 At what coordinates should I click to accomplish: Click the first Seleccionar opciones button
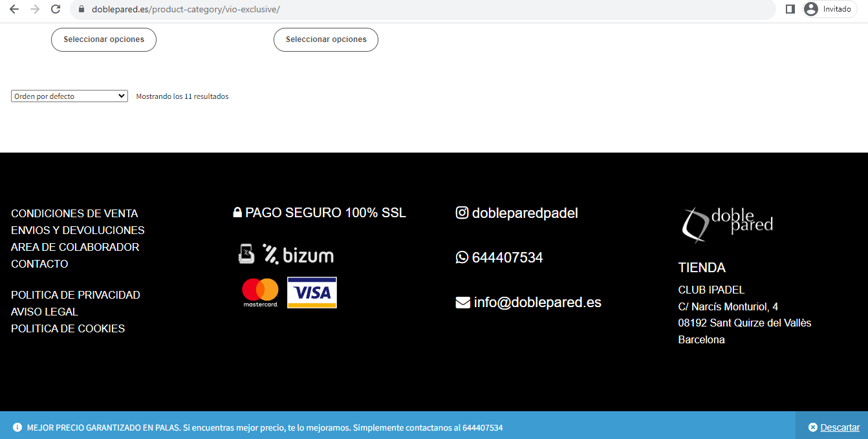[103, 39]
